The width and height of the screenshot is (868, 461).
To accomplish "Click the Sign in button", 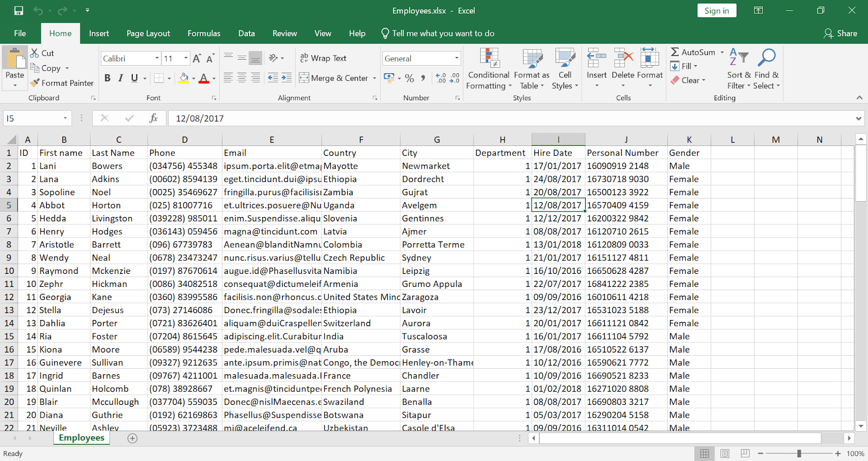I will 717,10.
